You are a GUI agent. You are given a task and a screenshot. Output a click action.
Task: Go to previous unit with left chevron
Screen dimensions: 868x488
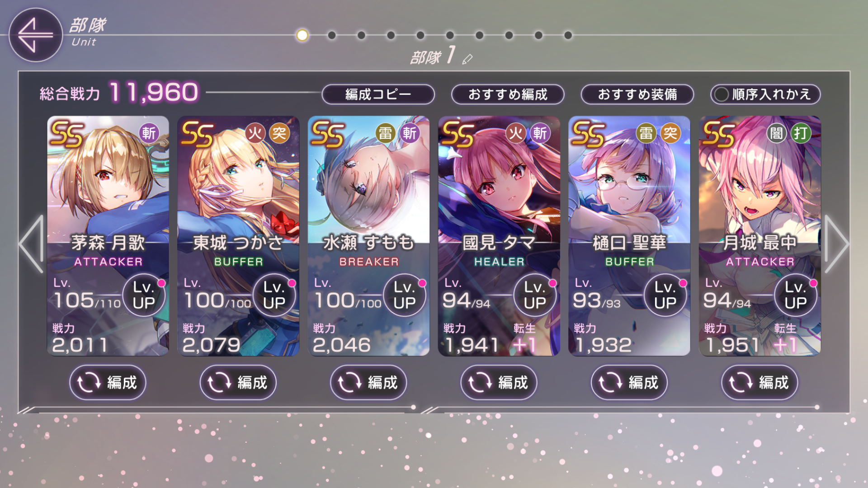coord(32,244)
